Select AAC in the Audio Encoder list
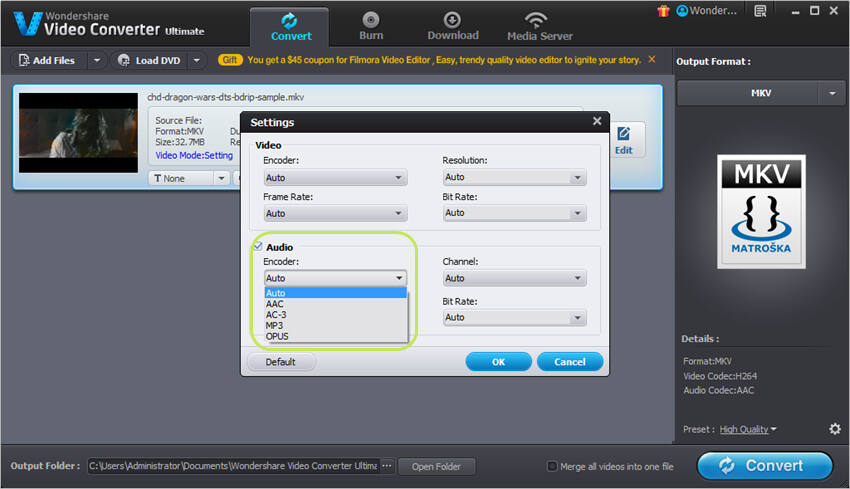Image resolution: width=850 pixels, height=489 pixels. click(x=336, y=304)
